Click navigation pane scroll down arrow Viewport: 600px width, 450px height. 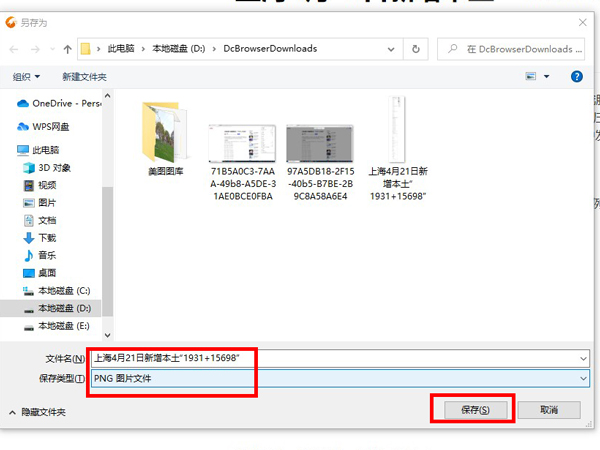click(x=108, y=335)
